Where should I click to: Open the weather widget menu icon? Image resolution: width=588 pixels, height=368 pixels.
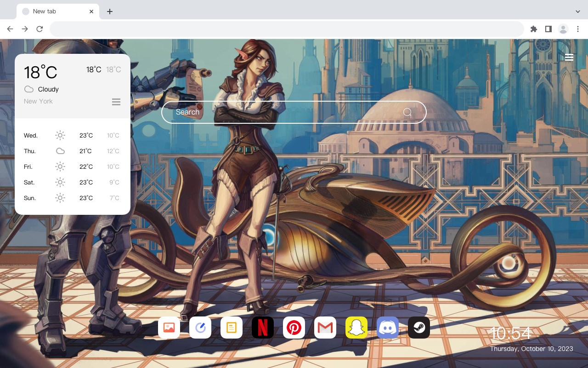pyautogui.click(x=116, y=102)
